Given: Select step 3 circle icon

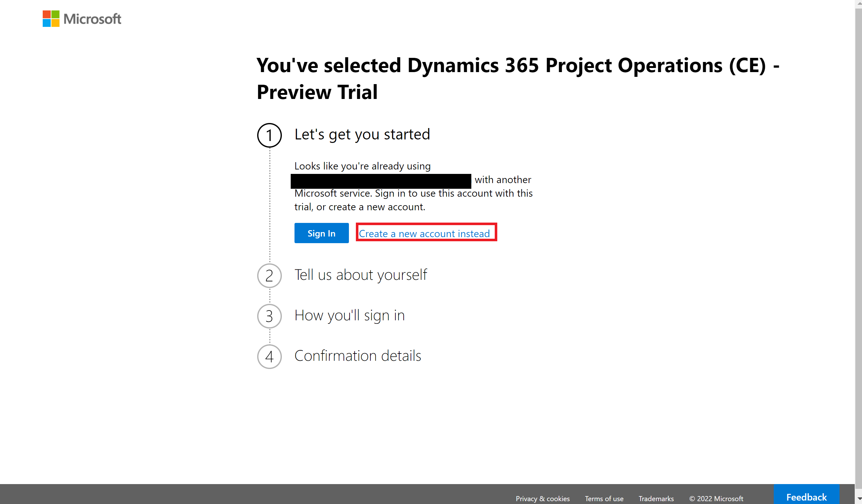Looking at the screenshot, I should (x=270, y=316).
